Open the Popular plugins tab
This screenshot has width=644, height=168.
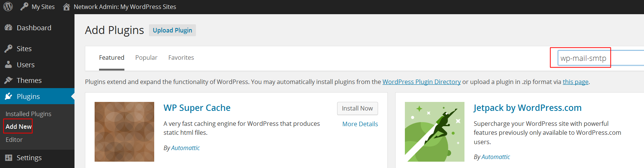146,57
